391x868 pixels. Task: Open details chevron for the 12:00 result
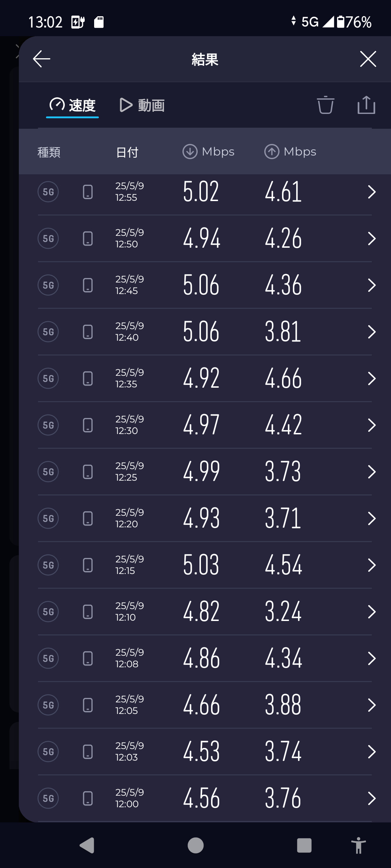(371, 798)
